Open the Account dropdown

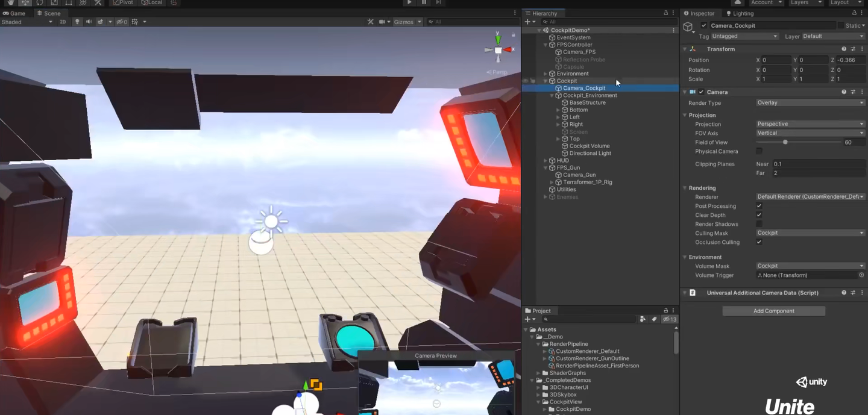[x=766, y=2]
